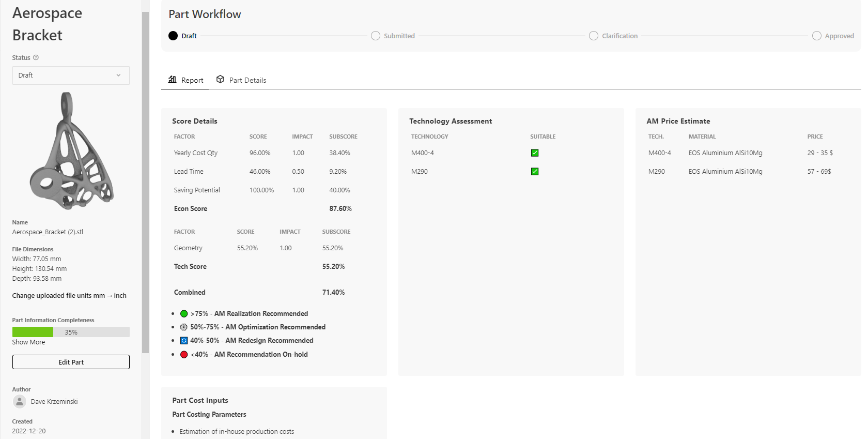The image size is (868, 439).
Task: Toggle the M290 suitable checkbox
Action: click(535, 172)
